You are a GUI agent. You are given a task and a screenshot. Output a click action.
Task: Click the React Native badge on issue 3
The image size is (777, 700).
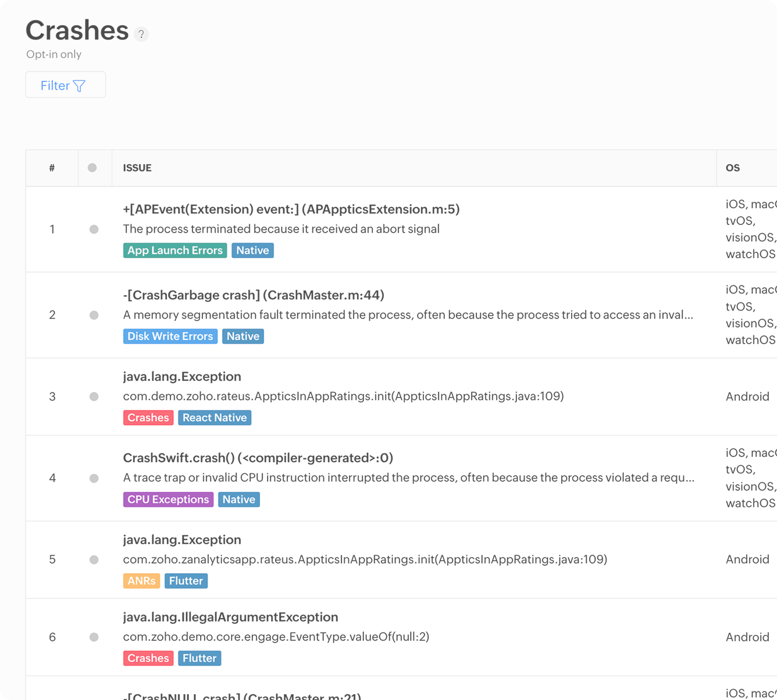(215, 417)
